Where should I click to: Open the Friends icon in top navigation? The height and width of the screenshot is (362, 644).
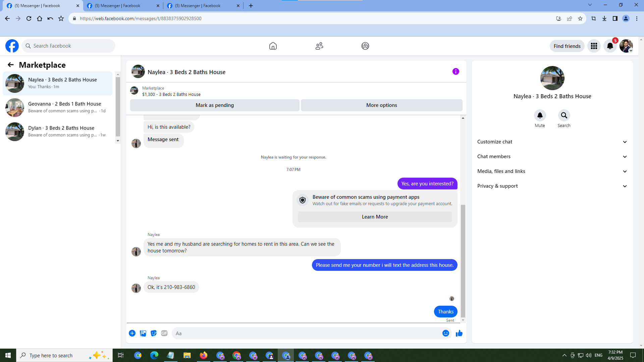[x=319, y=46]
